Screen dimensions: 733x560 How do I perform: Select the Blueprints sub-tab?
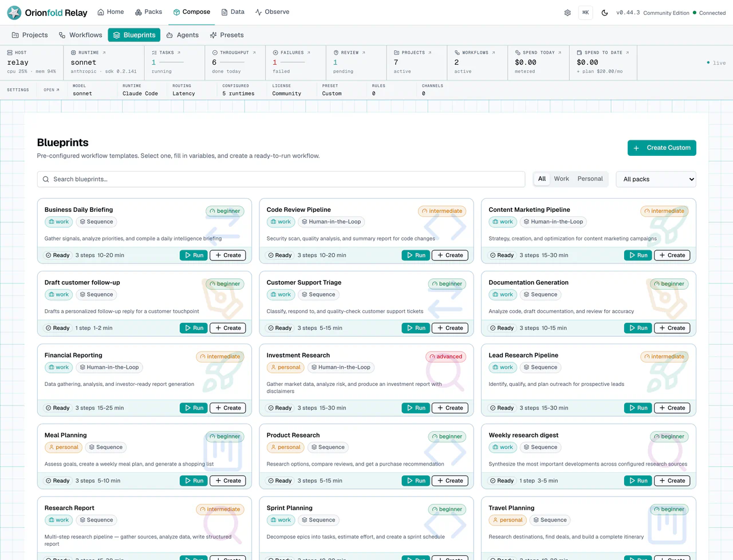coord(134,35)
